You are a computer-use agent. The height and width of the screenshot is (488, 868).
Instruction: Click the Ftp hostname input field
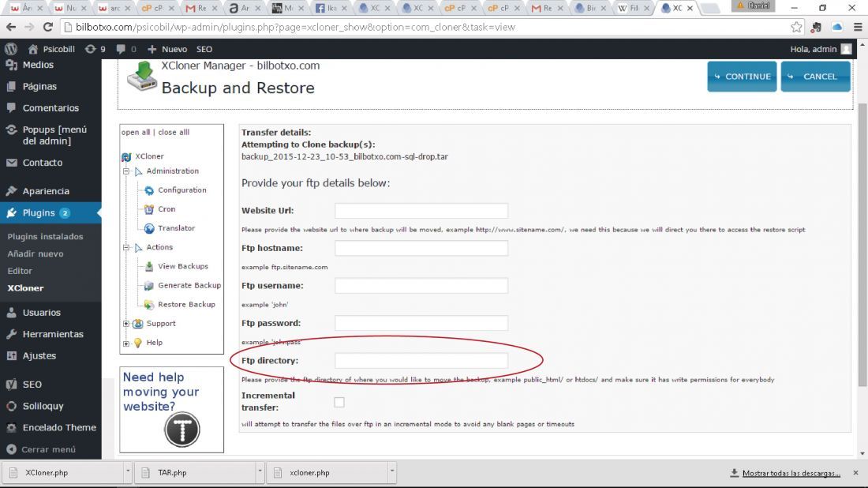coord(421,248)
